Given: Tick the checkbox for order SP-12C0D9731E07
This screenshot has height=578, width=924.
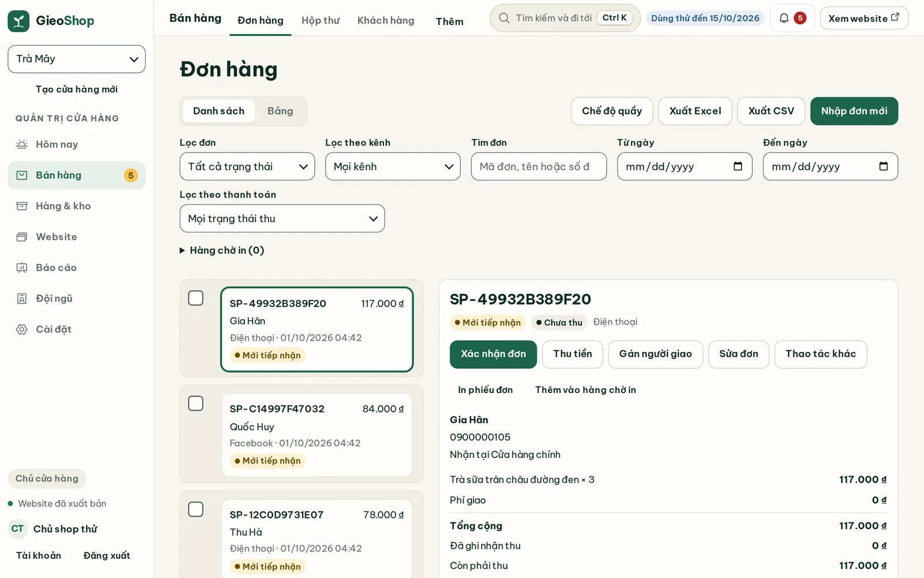Looking at the screenshot, I should pos(196,509).
